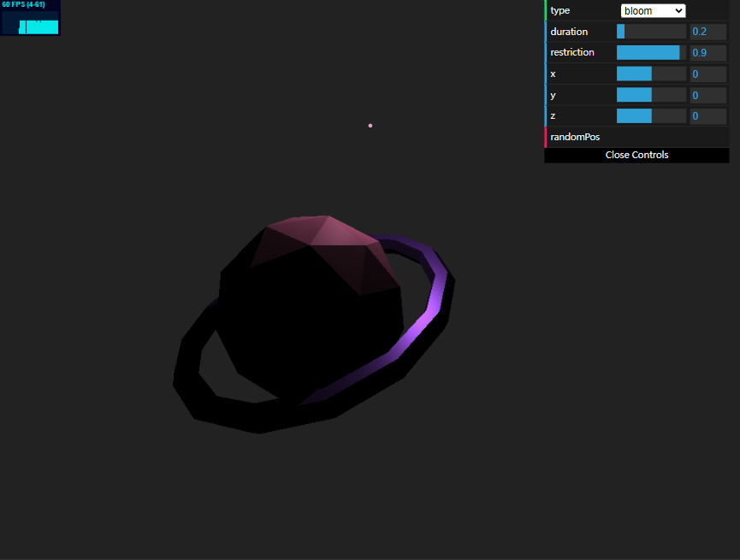This screenshot has width=740, height=560.
Task: Select the z value input field
Action: point(708,115)
